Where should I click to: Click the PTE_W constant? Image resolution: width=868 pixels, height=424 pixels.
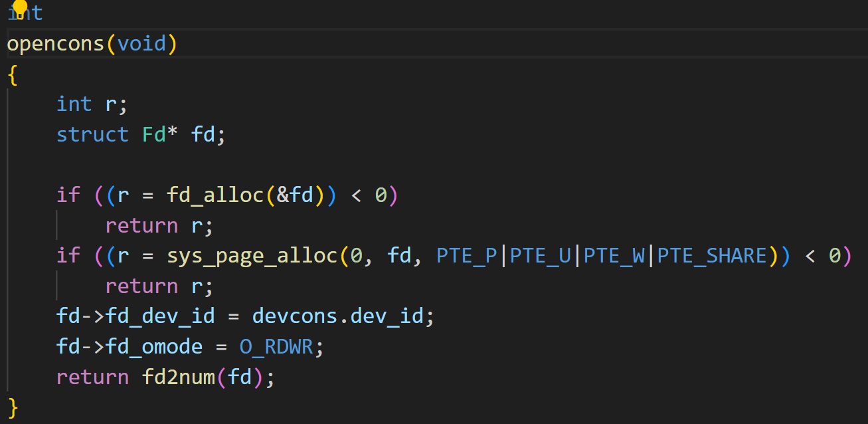pos(614,255)
